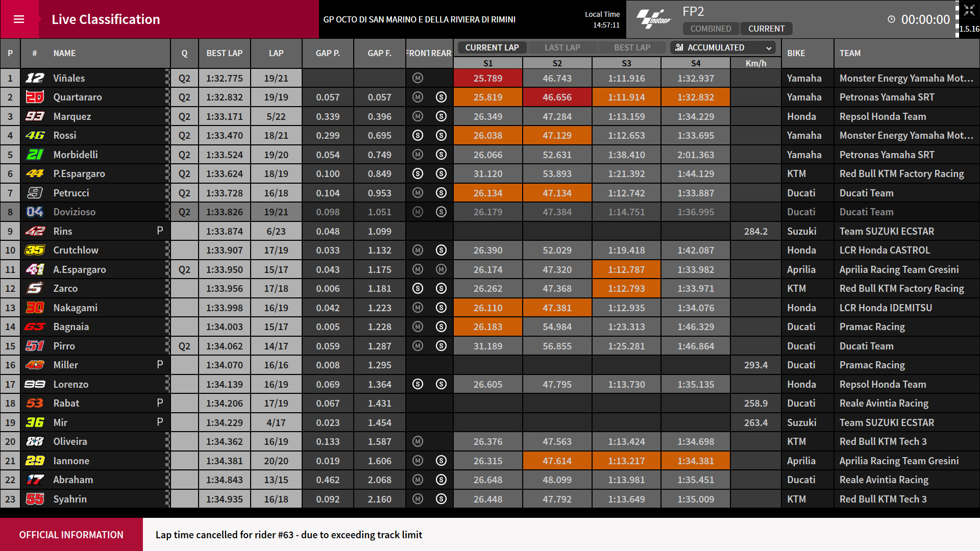Open the hamburger menu
980x551 pixels.
pos(19,19)
